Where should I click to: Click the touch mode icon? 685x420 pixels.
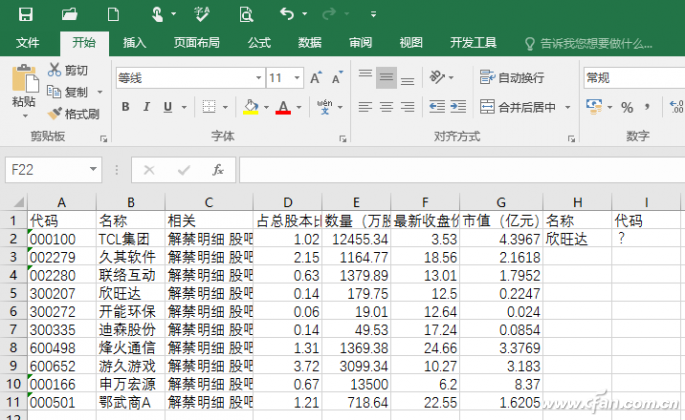point(157,14)
